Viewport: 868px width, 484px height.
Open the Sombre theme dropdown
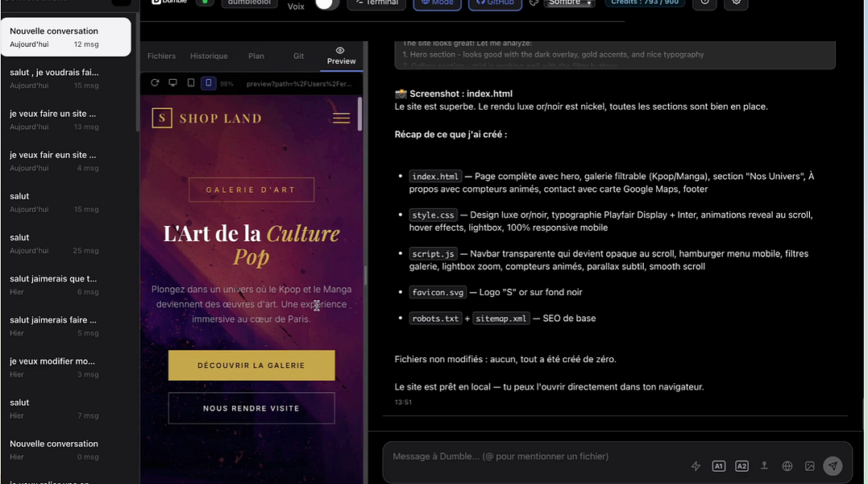[x=570, y=2]
